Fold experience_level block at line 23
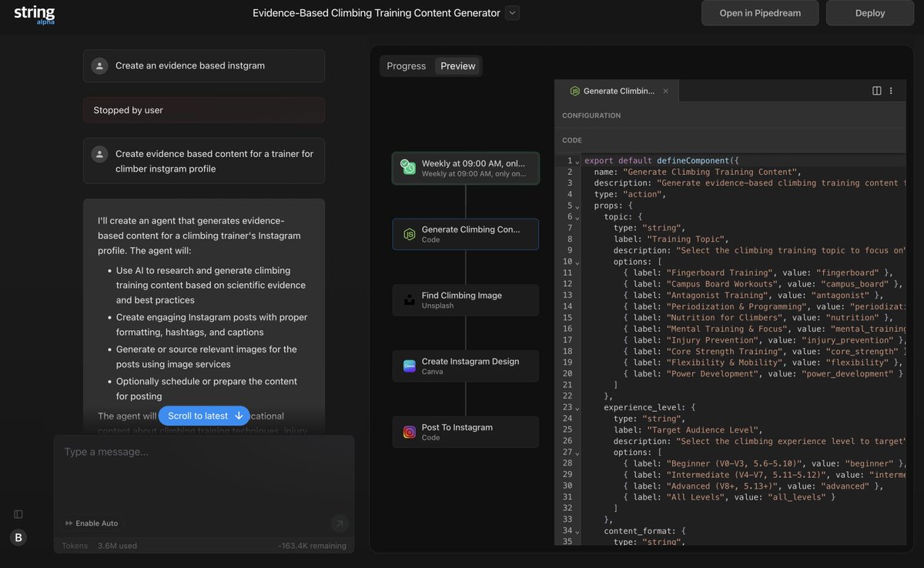The height and width of the screenshot is (568, 924). [x=577, y=408]
